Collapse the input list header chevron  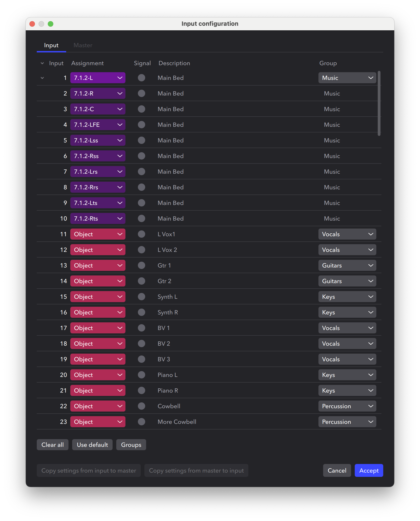pos(42,63)
